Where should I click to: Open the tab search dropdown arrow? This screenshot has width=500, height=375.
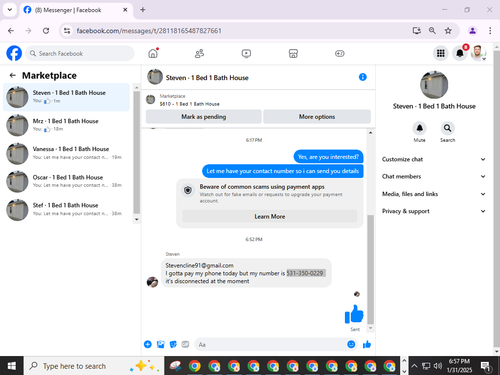tap(10, 10)
